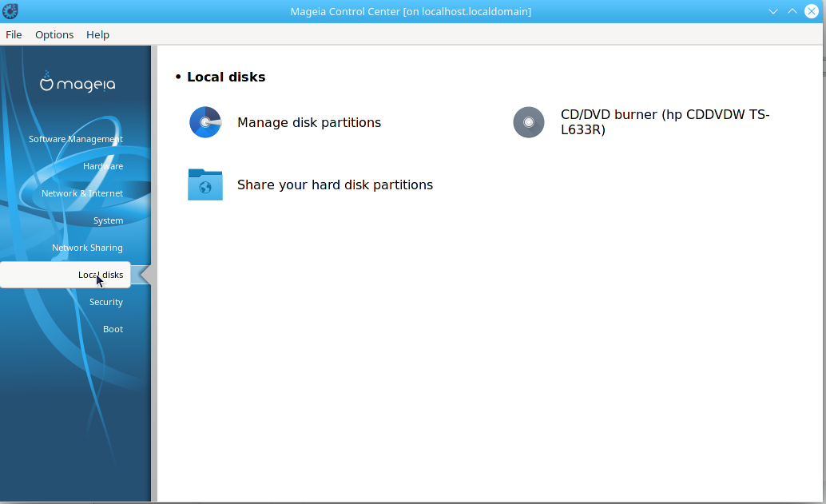Screen dimensions: 826x504
Task: Click the Control Center icon in the title bar
Action: click(x=10, y=11)
